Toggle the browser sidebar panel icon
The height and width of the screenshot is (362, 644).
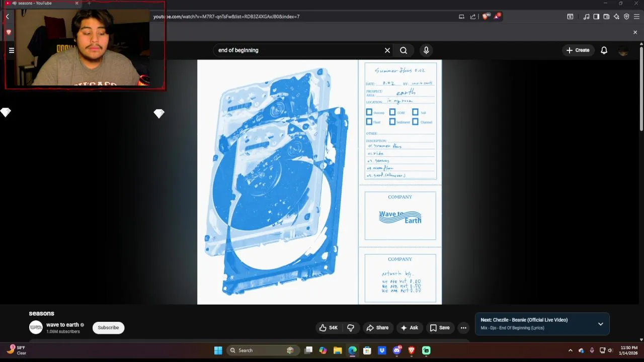(596, 17)
